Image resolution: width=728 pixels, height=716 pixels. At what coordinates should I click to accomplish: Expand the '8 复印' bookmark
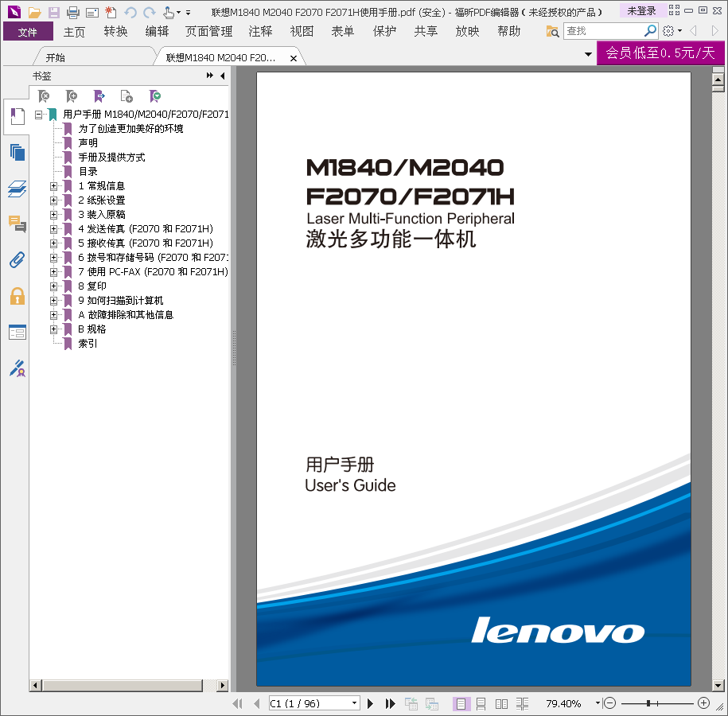(x=54, y=286)
